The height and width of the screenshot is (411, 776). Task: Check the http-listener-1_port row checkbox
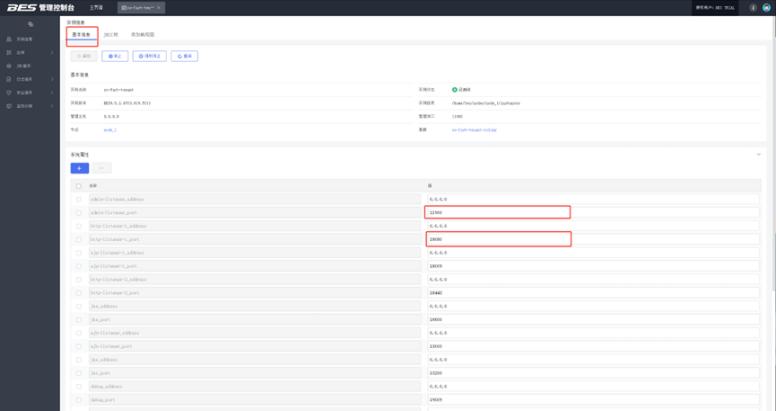tap(78, 240)
